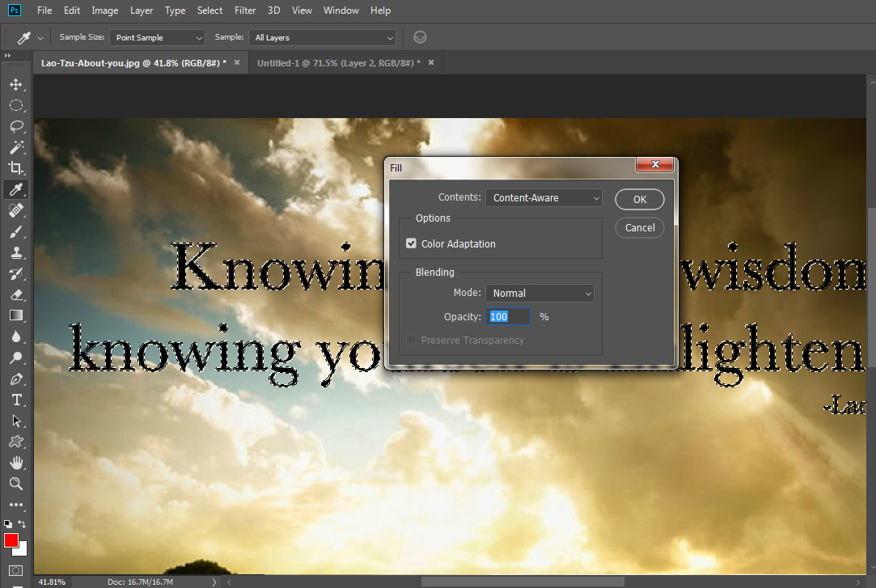The height and width of the screenshot is (588, 876).
Task: Cancel the Fill dialog
Action: 640,228
